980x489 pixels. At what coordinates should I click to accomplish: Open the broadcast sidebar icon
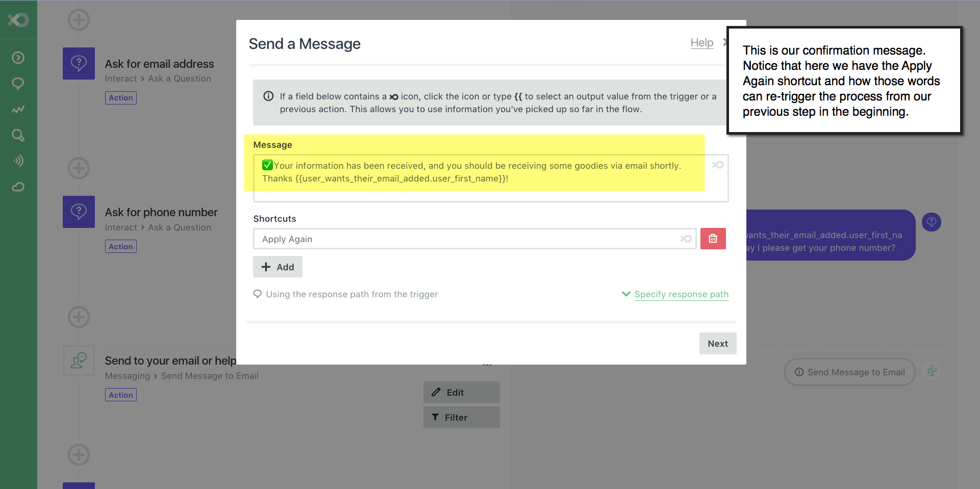click(18, 161)
